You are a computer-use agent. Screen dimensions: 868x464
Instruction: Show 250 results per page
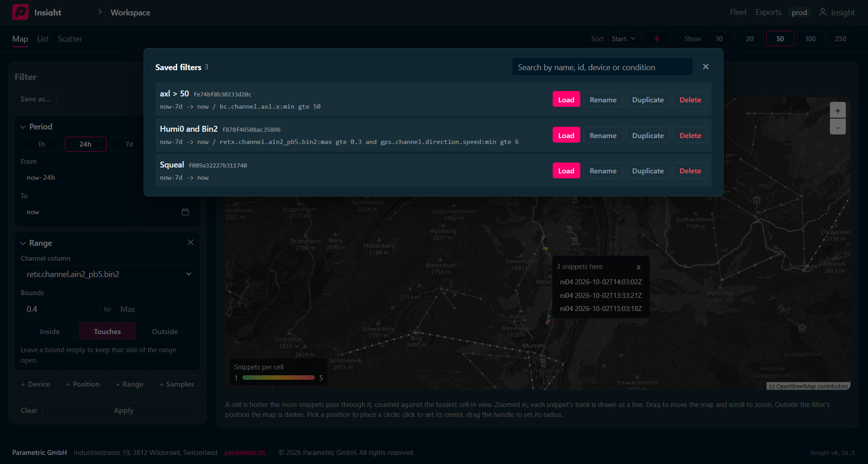tap(841, 38)
